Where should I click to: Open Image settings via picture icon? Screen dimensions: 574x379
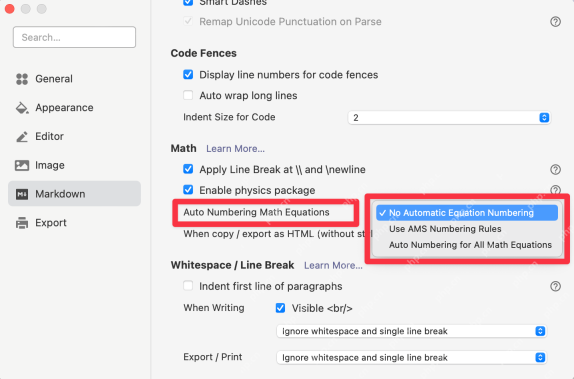click(22, 165)
